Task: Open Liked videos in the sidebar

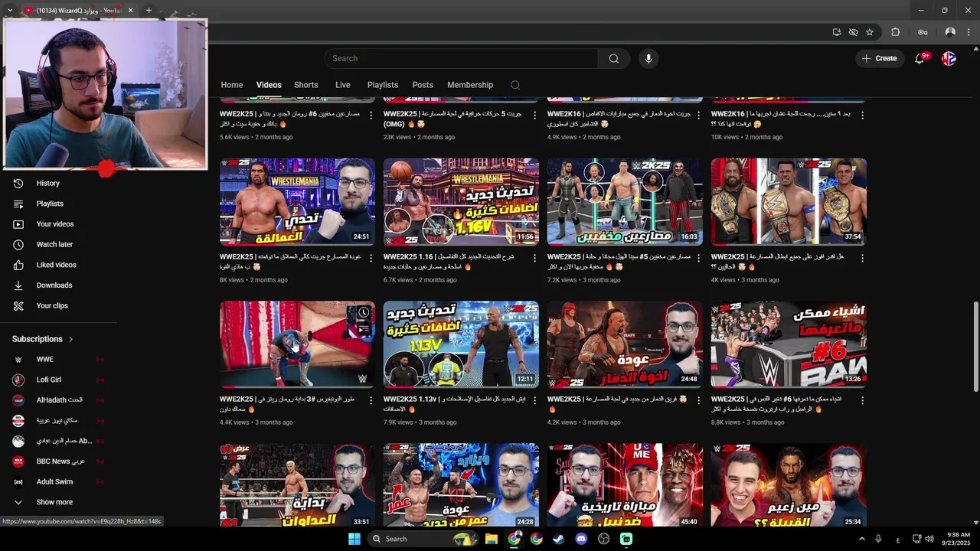Action: click(56, 265)
